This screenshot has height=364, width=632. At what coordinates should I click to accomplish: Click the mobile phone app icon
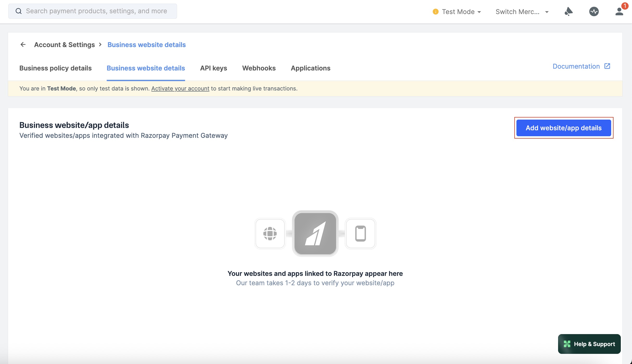point(361,233)
